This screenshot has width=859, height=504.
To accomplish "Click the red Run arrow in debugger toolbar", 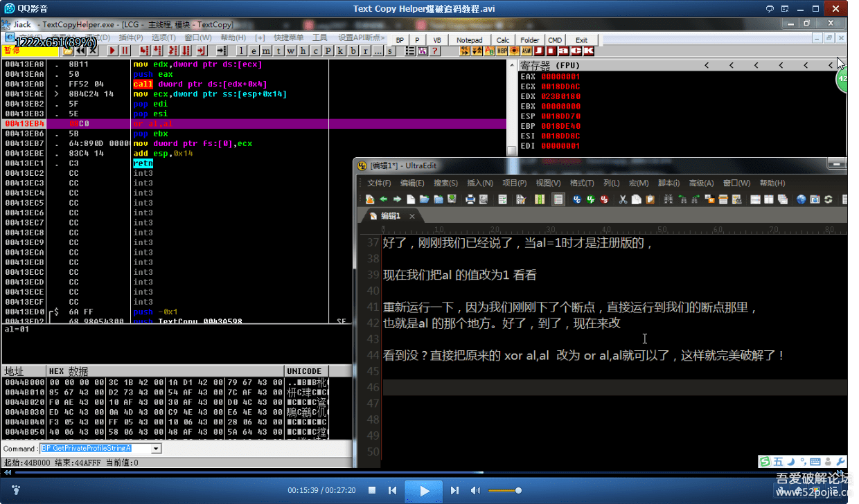I will [112, 51].
